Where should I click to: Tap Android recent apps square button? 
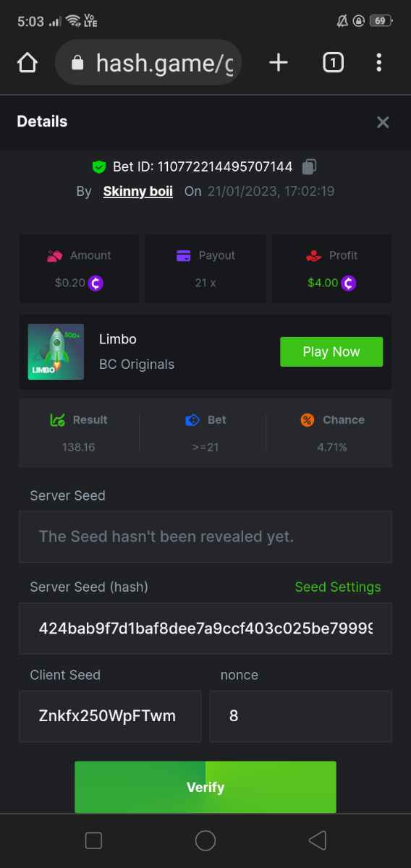pyautogui.click(x=93, y=841)
